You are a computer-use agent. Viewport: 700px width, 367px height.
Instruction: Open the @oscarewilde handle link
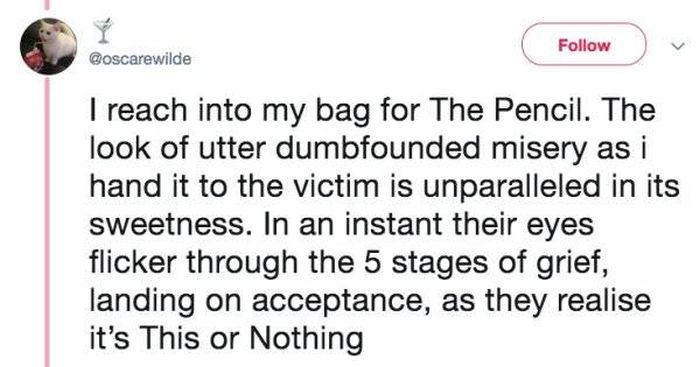(x=140, y=58)
